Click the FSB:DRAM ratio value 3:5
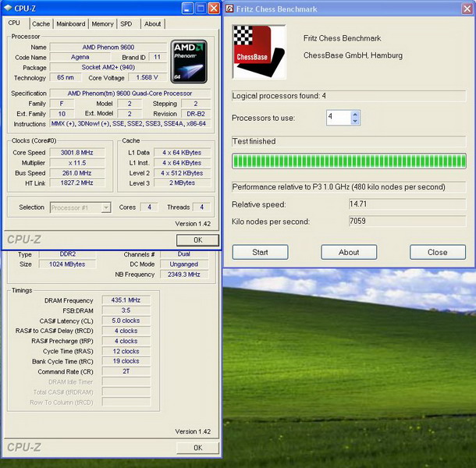 pos(126,310)
